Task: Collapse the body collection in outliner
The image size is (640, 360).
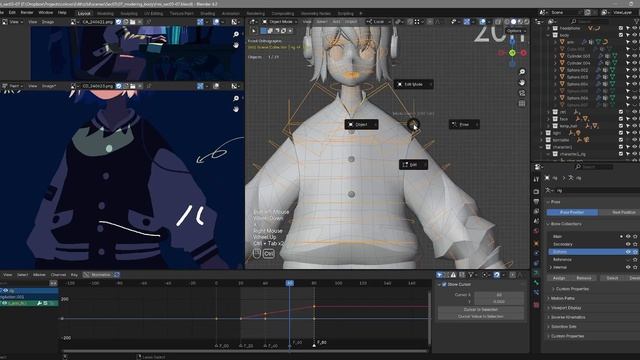Action: point(548,36)
